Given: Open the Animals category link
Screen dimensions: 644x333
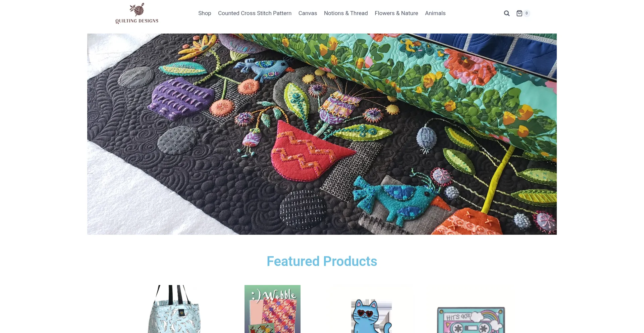Looking at the screenshot, I should tap(435, 13).
